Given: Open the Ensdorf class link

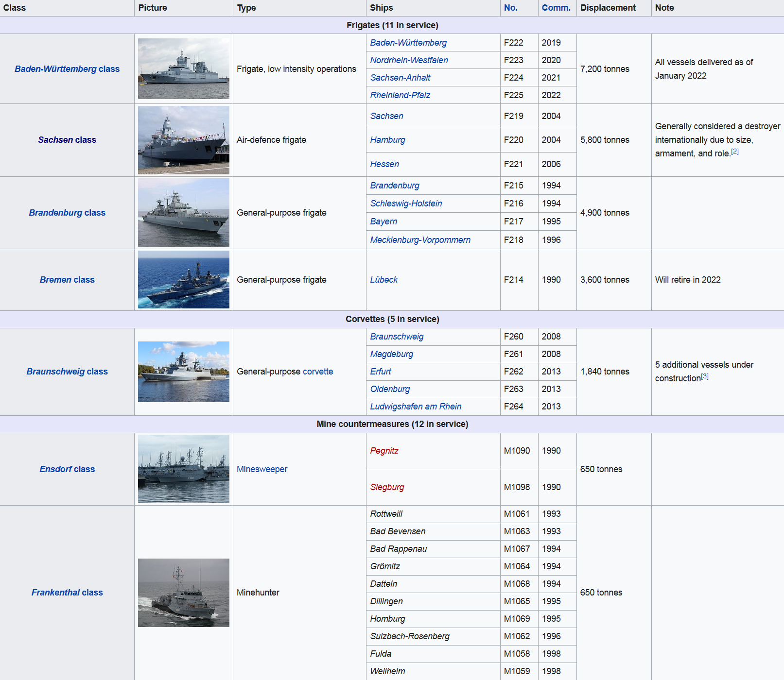Looking at the screenshot, I should 67,469.
